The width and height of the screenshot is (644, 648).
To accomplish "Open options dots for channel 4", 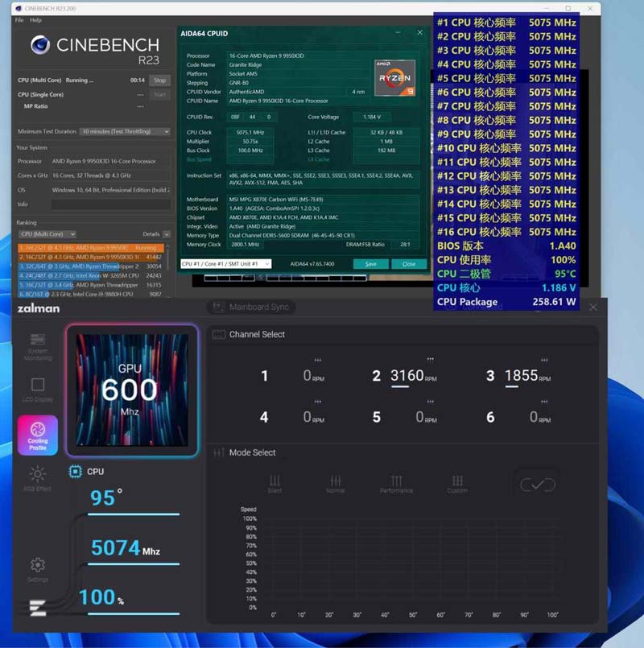I will point(317,402).
